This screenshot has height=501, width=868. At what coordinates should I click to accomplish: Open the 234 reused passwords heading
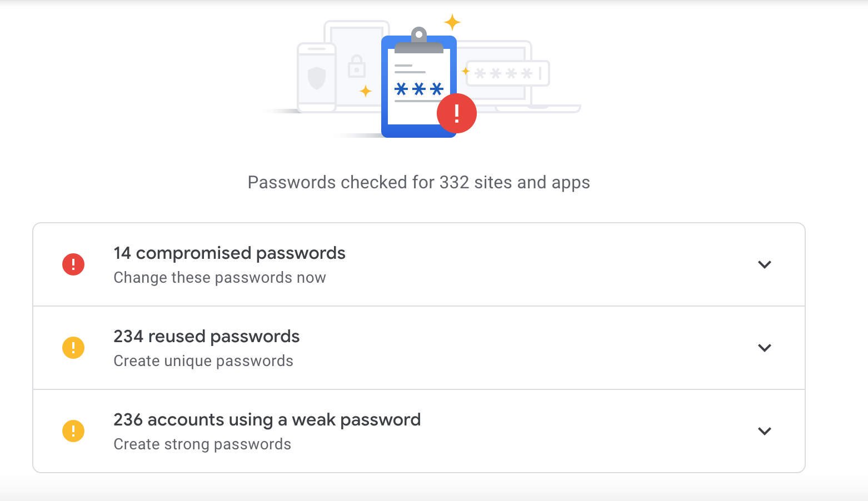[x=207, y=337]
